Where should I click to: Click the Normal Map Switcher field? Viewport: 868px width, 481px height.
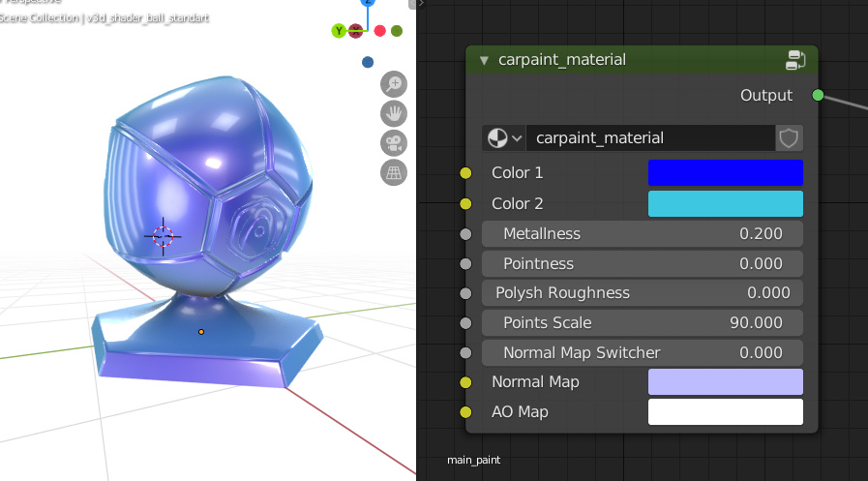pyautogui.click(x=643, y=352)
